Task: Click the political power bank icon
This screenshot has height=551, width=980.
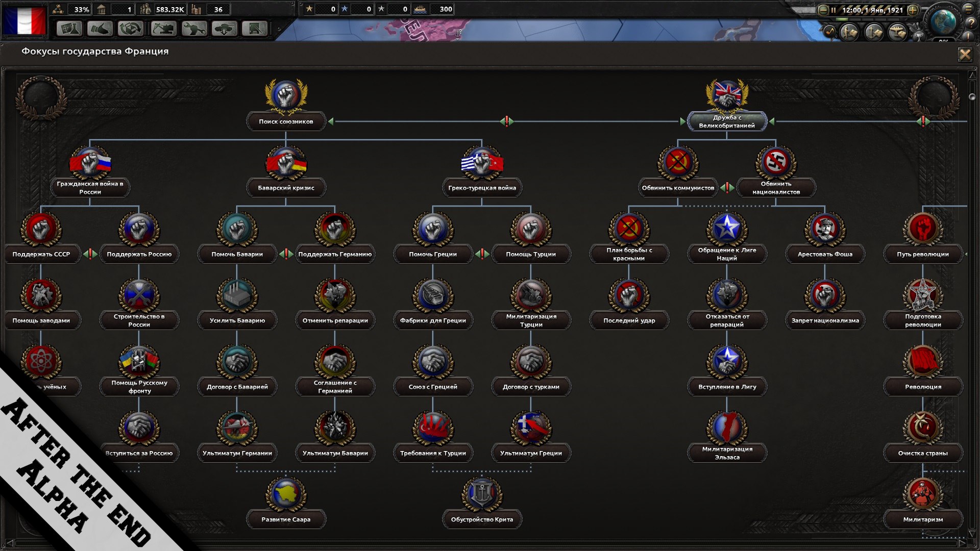Action: (102, 9)
